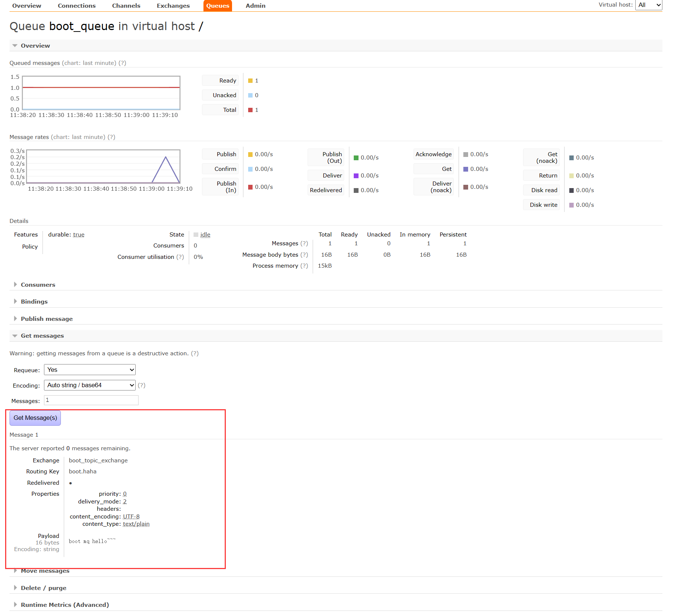This screenshot has height=616, width=680.
Task: Click the Process memory help icon
Action: (304, 265)
